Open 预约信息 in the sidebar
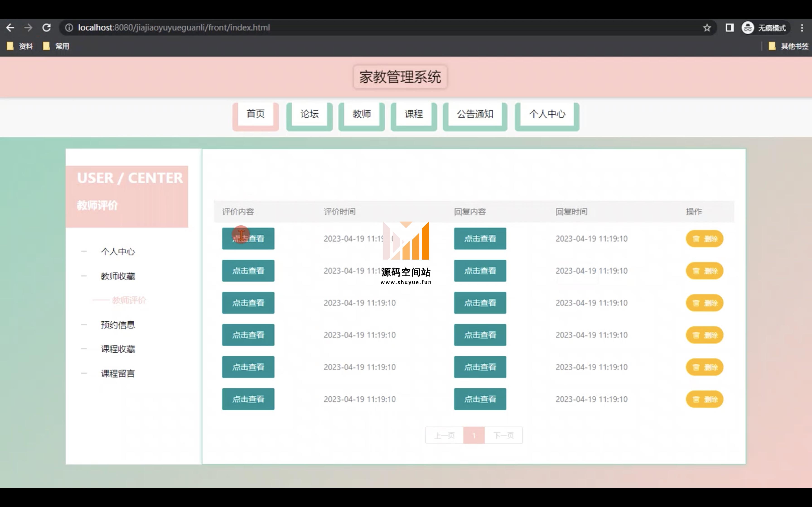Screen dimensions: 812x507 [x=118, y=325]
